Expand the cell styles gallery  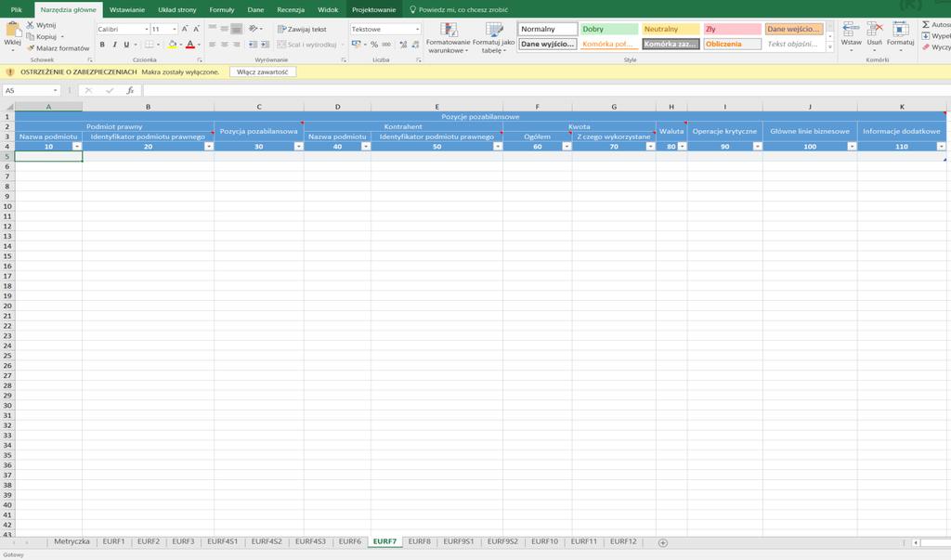[830, 47]
